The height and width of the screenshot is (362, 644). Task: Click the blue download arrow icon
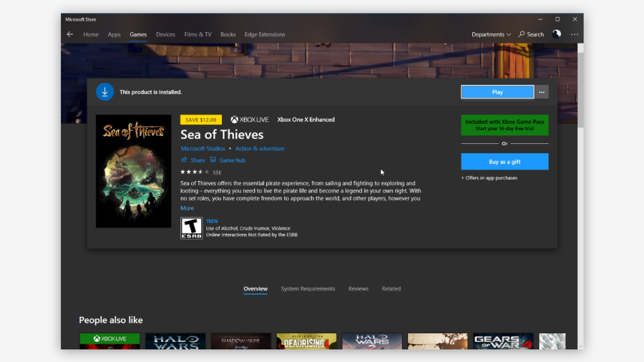(105, 92)
